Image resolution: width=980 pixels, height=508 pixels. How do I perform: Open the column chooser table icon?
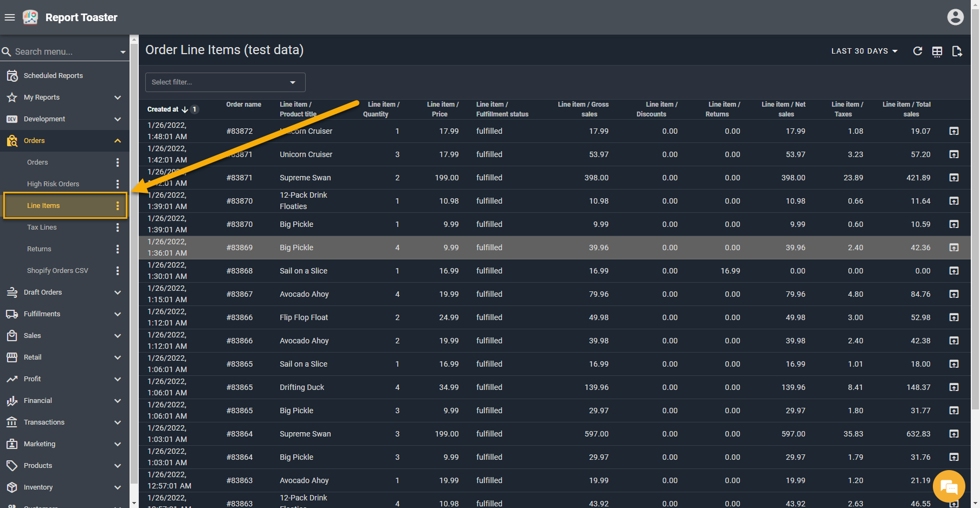click(x=937, y=51)
